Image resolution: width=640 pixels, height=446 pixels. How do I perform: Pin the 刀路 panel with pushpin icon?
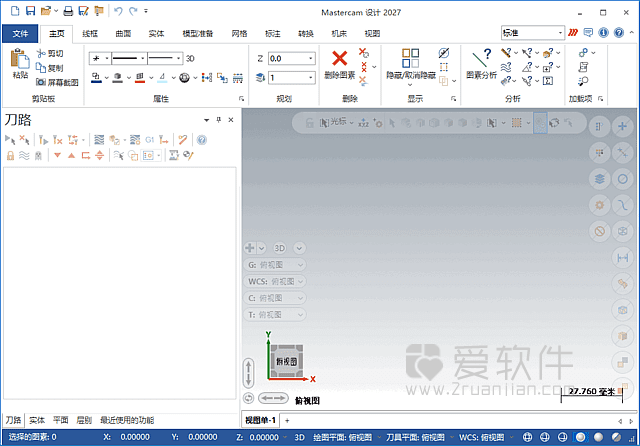click(x=219, y=120)
